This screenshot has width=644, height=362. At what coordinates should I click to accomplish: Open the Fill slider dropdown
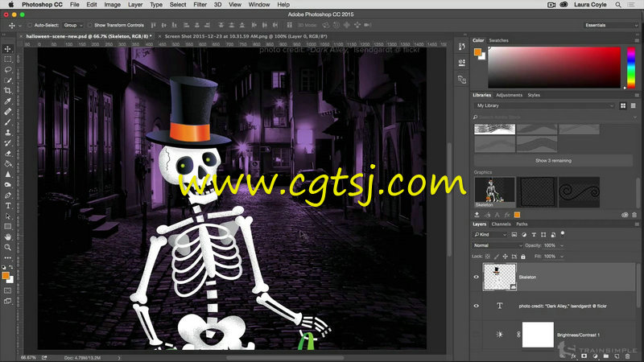tap(562, 257)
